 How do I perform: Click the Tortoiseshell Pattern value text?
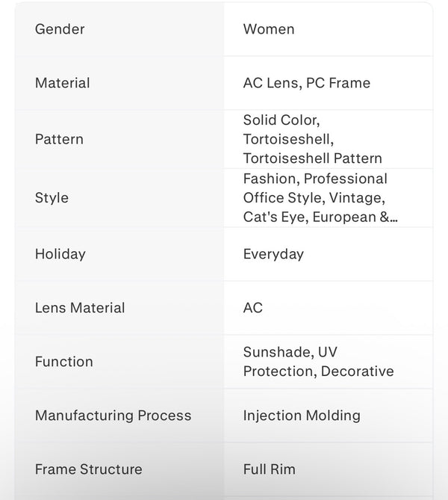click(313, 158)
